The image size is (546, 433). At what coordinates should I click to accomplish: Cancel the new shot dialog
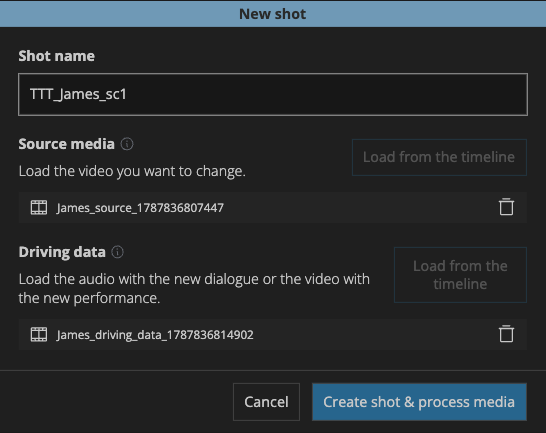click(266, 402)
